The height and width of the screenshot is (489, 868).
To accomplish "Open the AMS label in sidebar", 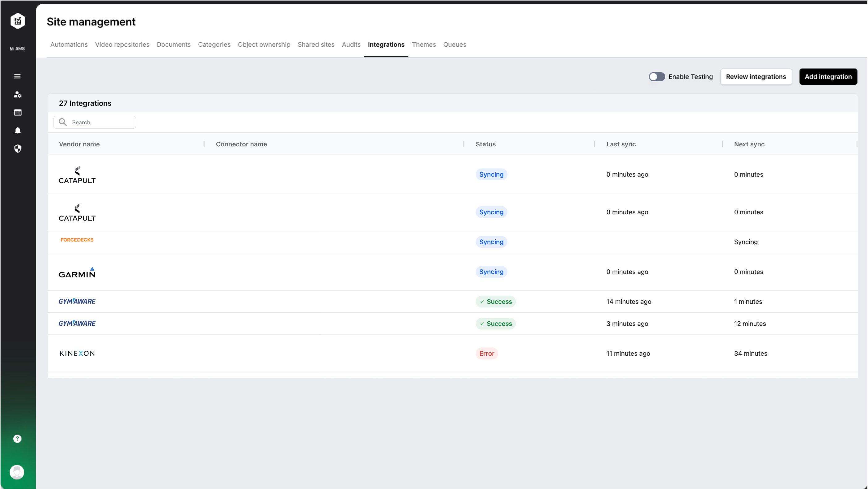I will [x=18, y=49].
